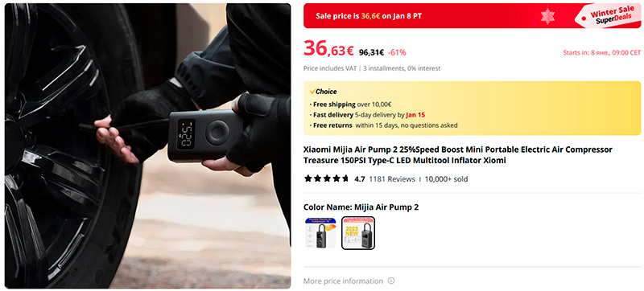Click the 36,63€ current price
Image resolution: width=644 pixels, height=291 pixels.
click(x=328, y=50)
